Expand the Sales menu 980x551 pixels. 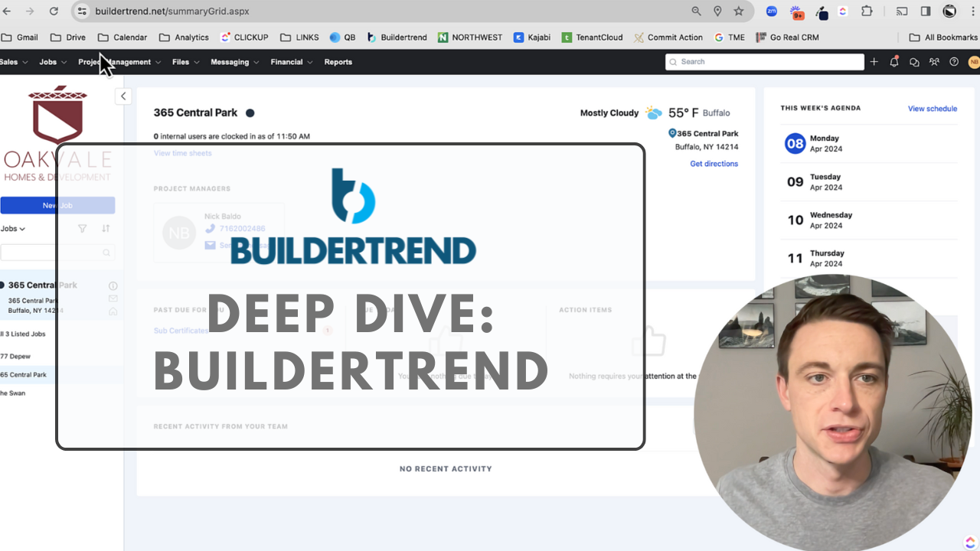(x=14, y=62)
